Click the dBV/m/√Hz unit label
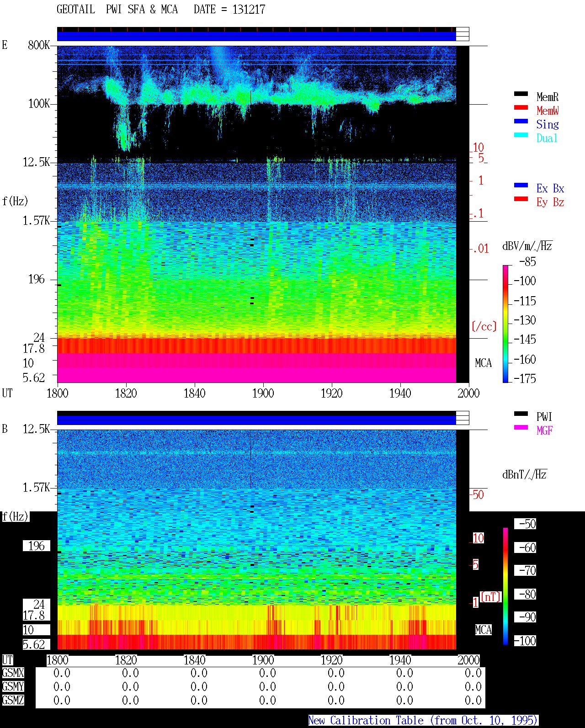Screen dimensions: 585x728 527,246
